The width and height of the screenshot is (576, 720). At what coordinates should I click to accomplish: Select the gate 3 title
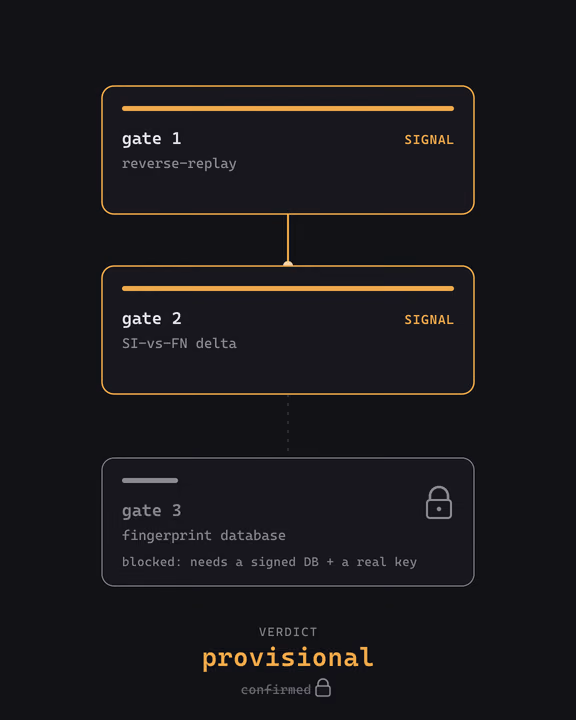152,511
